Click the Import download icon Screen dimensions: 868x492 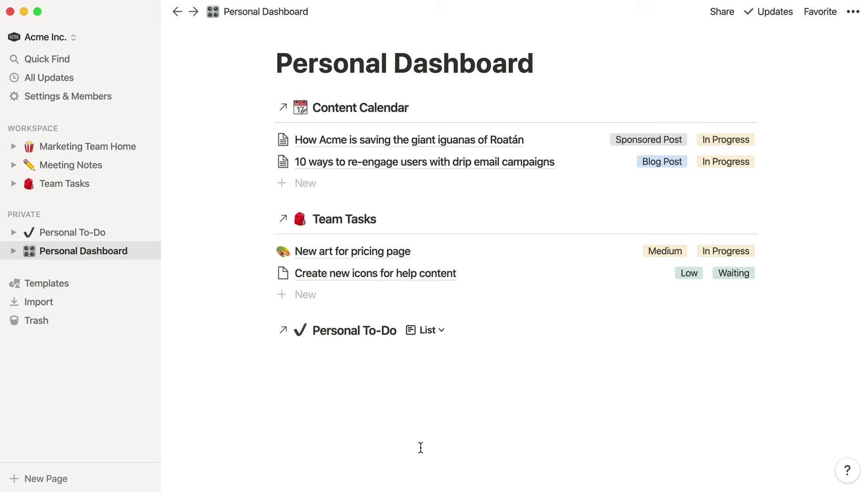pyautogui.click(x=14, y=302)
